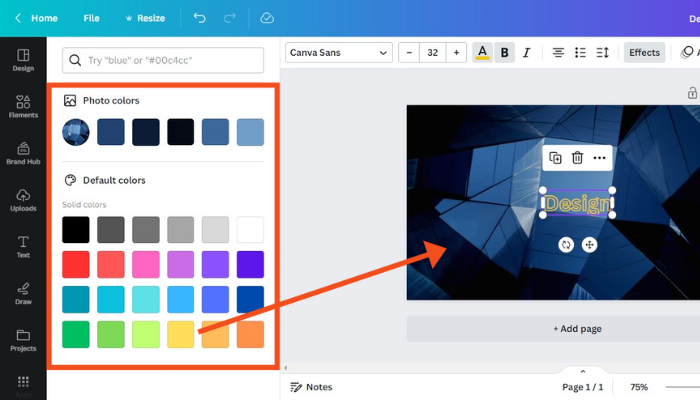Click the text color A icon

[482, 53]
